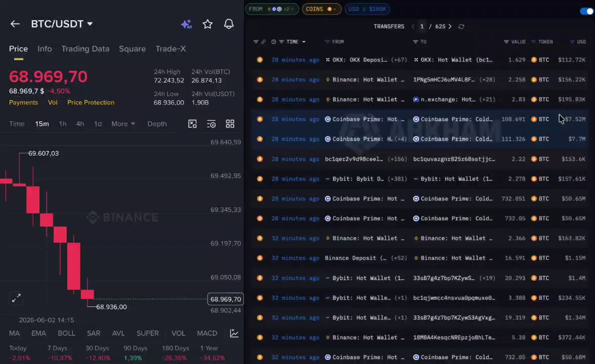Click the OKX Hot Wallet entity icon
Image resolution: width=595 pixels, height=364 pixels.
click(x=416, y=60)
